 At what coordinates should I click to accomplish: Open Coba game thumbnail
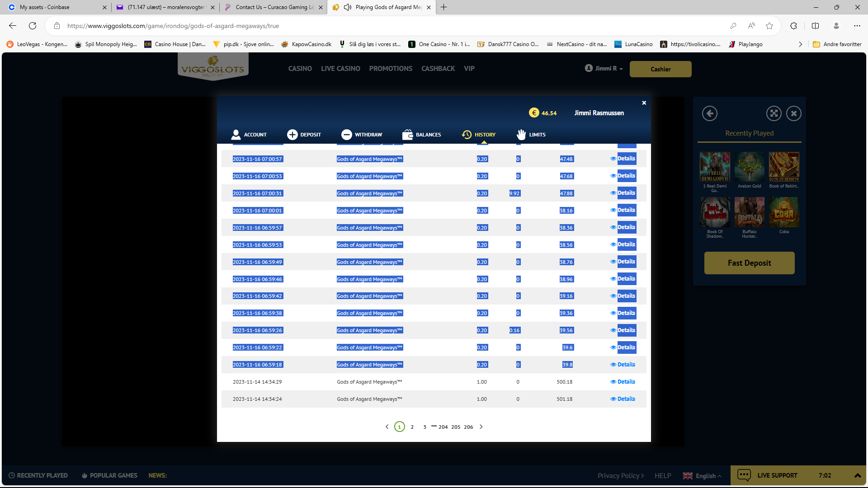click(784, 212)
